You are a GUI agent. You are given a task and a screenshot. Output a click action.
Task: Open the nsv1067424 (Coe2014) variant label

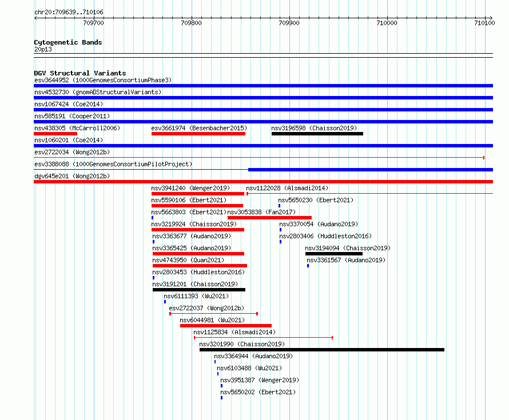pos(69,104)
